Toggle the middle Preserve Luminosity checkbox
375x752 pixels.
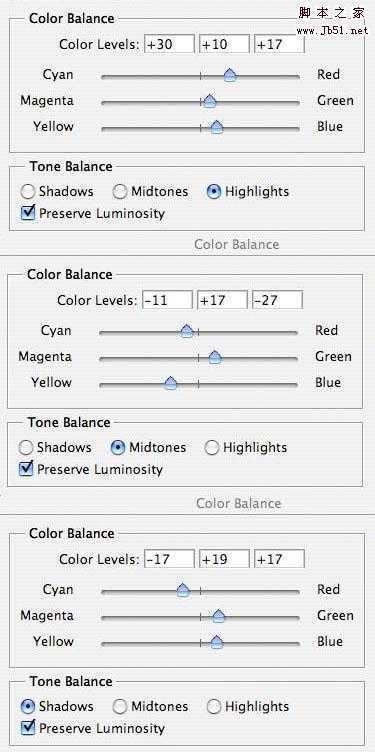click(26, 469)
